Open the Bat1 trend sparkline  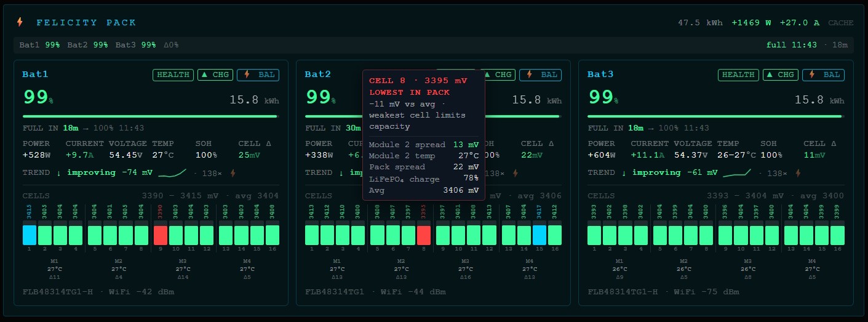pyautogui.click(x=172, y=173)
